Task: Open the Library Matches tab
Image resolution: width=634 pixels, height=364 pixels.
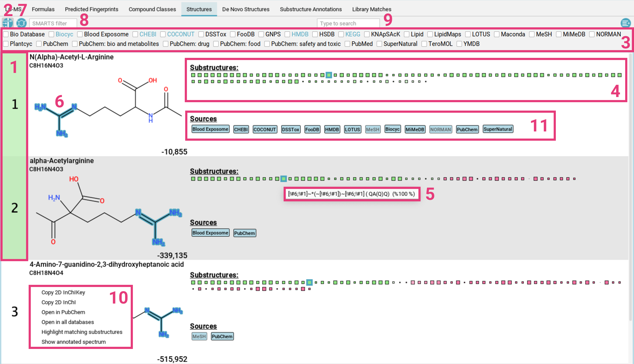Action: (372, 9)
